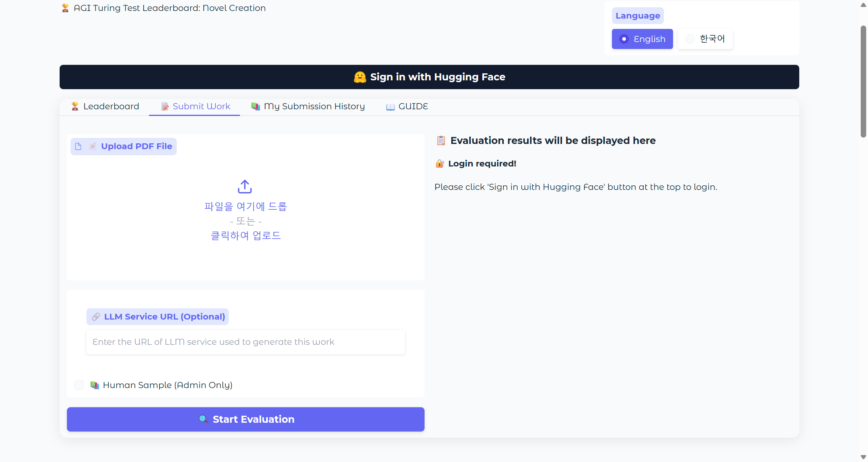
Task: Click 파일을 여기에 드롭 drop text
Action: [x=246, y=206]
